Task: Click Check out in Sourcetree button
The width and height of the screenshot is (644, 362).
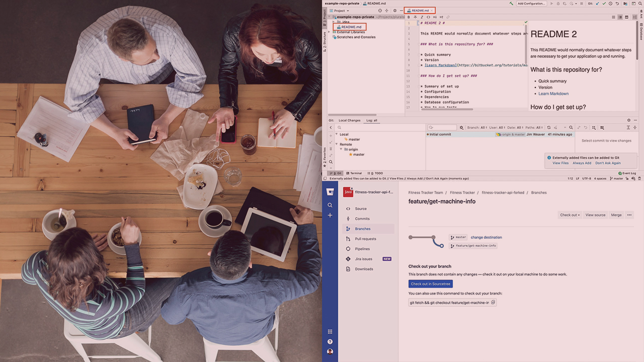Action: coord(431,284)
